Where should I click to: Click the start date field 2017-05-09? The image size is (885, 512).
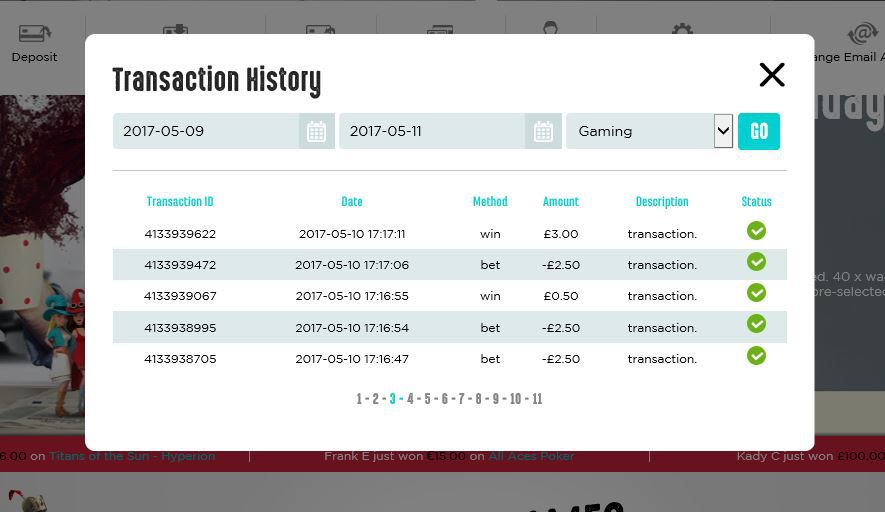[x=206, y=131]
